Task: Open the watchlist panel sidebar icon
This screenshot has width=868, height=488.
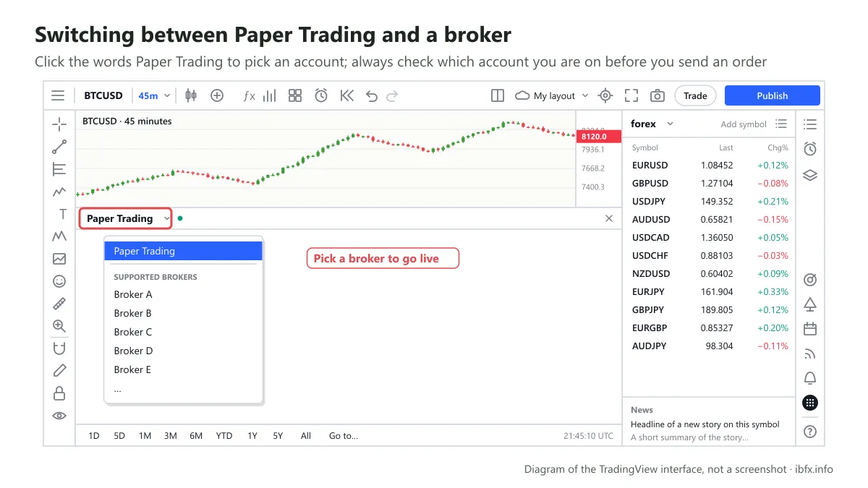Action: click(x=810, y=124)
